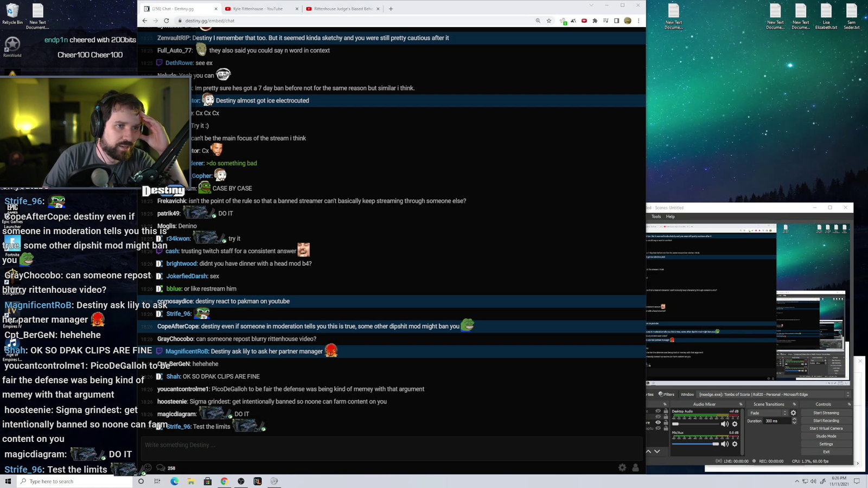The height and width of the screenshot is (488, 868).
Task: Open Windows Start menu
Action: click(8, 481)
